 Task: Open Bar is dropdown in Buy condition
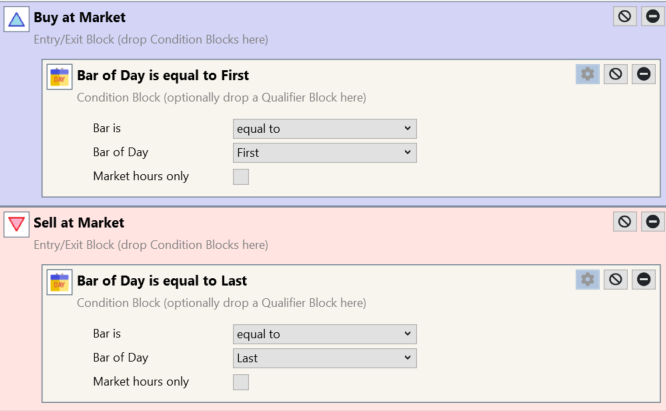click(x=324, y=129)
